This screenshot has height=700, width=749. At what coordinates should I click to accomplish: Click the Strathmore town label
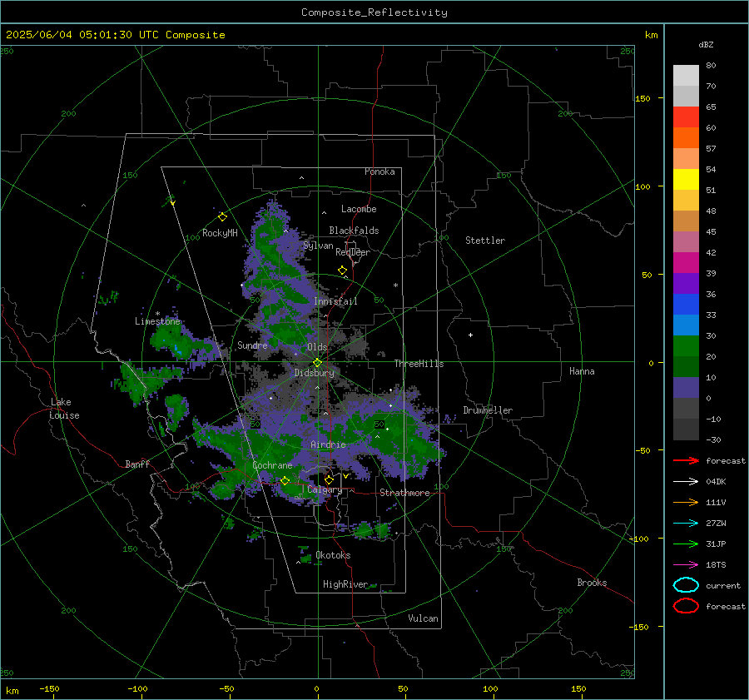click(404, 493)
